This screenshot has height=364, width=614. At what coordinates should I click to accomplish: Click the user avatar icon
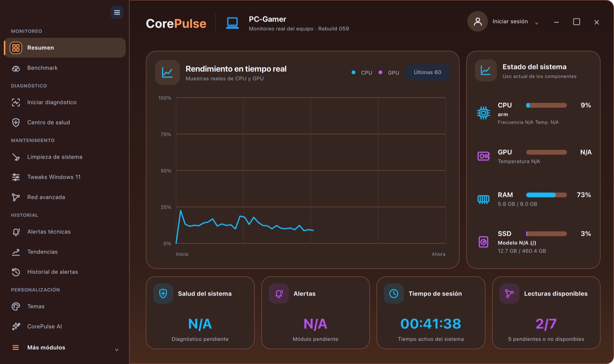click(478, 21)
